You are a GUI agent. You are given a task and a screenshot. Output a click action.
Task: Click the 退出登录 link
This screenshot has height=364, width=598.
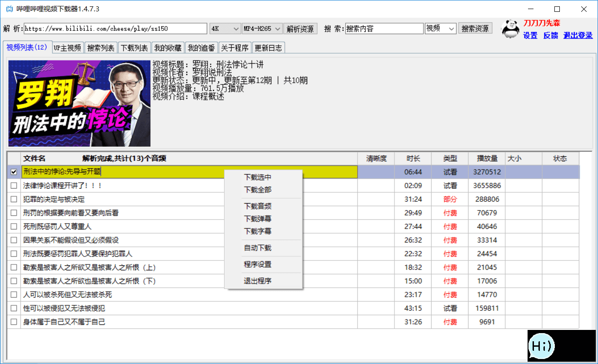[x=578, y=35]
